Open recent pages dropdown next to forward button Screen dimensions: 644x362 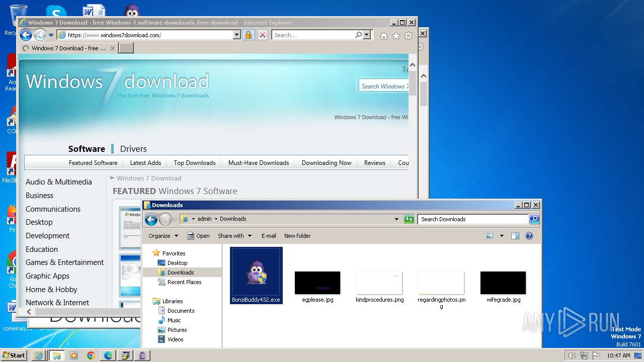click(51, 35)
